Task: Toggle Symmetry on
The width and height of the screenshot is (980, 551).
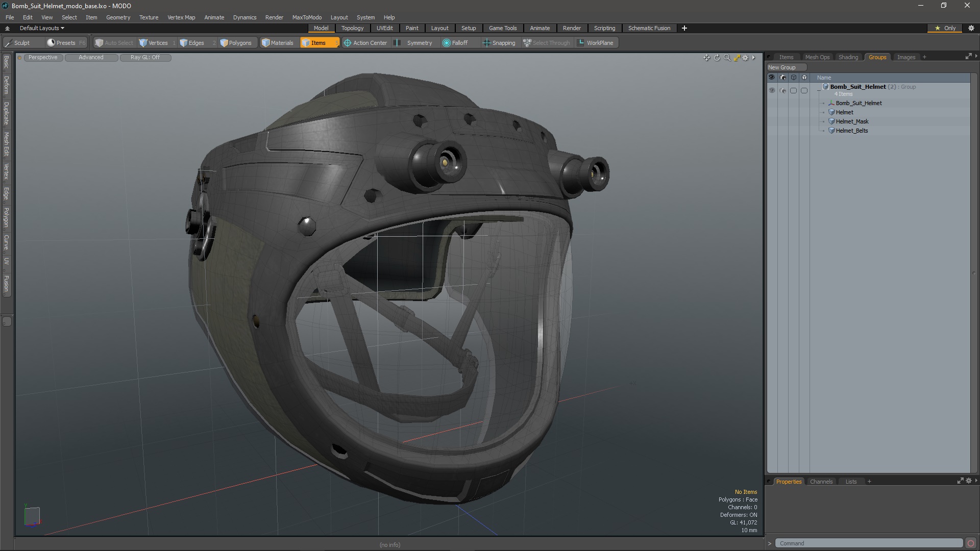Action: pyautogui.click(x=414, y=43)
